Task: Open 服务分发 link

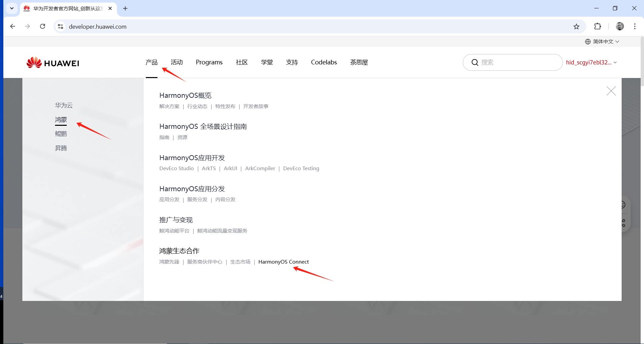Action: point(197,200)
